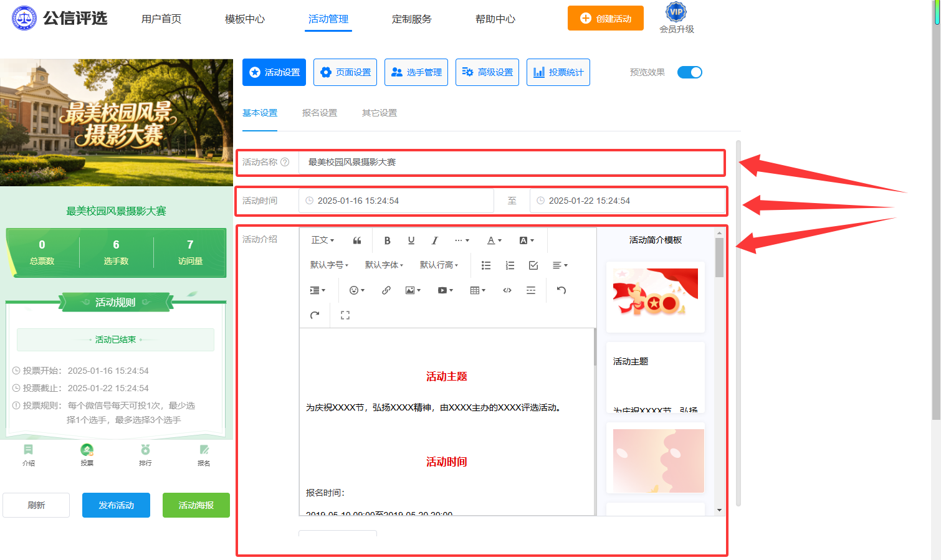Tap the 排行 icon in preview
The height and width of the screenshot is (560, 941).
coord(145,455)
